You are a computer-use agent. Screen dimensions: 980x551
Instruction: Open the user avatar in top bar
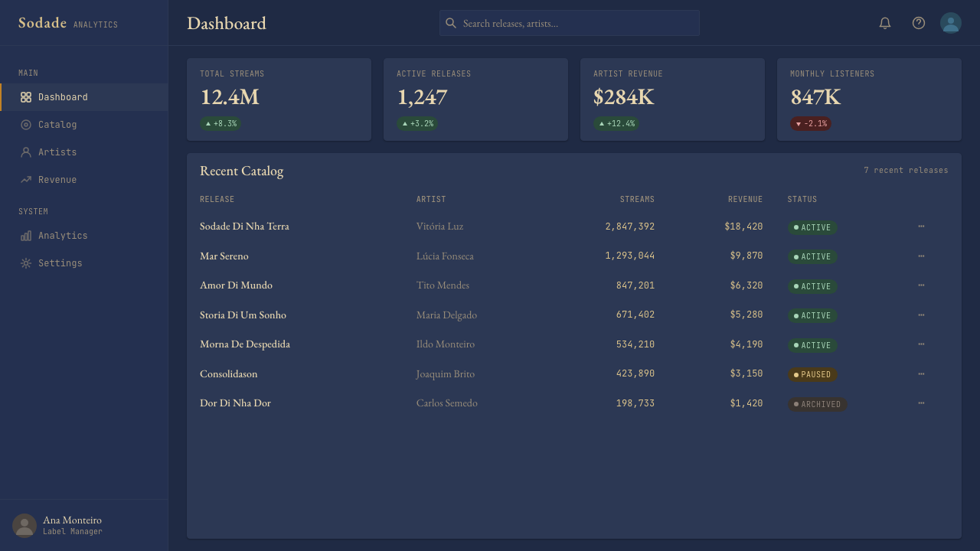click(x=951, y=23)
